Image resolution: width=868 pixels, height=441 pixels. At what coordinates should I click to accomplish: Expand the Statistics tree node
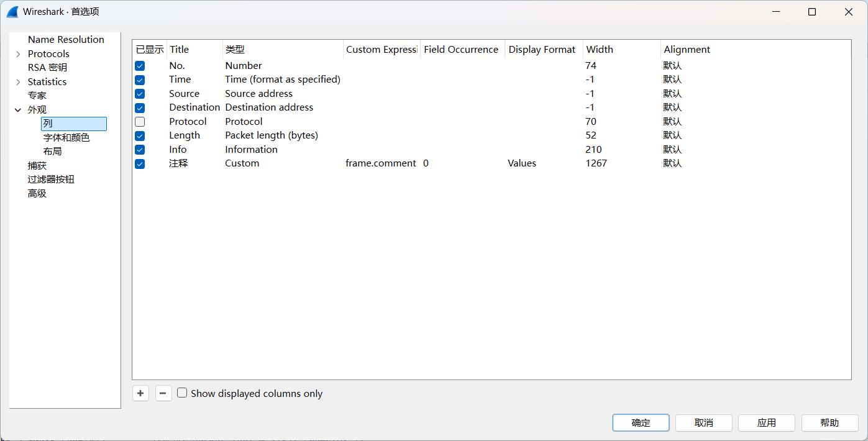[18, 82]
